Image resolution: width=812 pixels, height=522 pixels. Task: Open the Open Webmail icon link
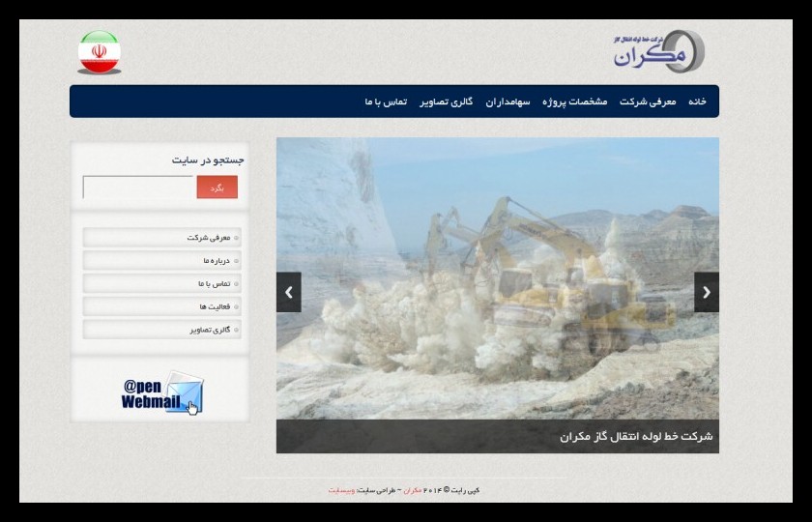pos(161,393)
